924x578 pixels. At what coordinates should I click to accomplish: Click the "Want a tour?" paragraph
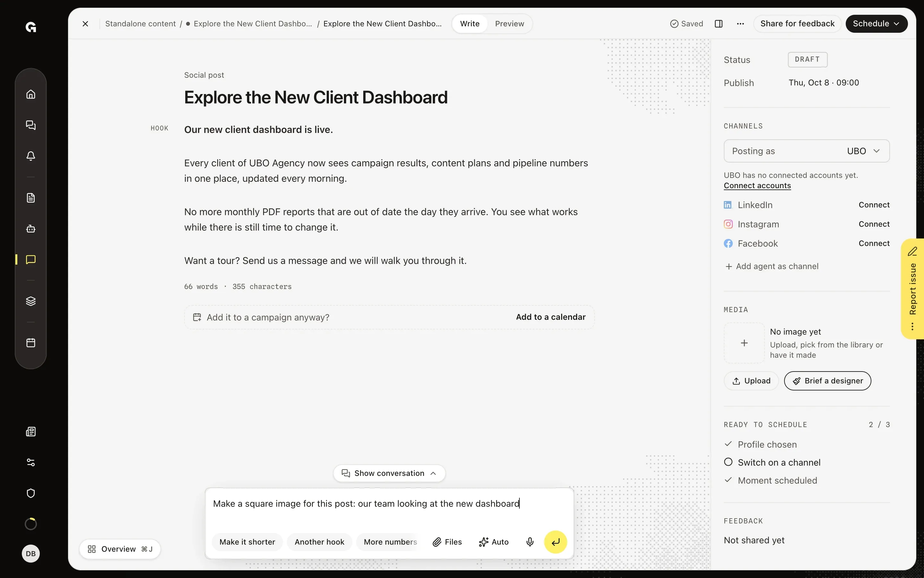click(x=325, y=261)
